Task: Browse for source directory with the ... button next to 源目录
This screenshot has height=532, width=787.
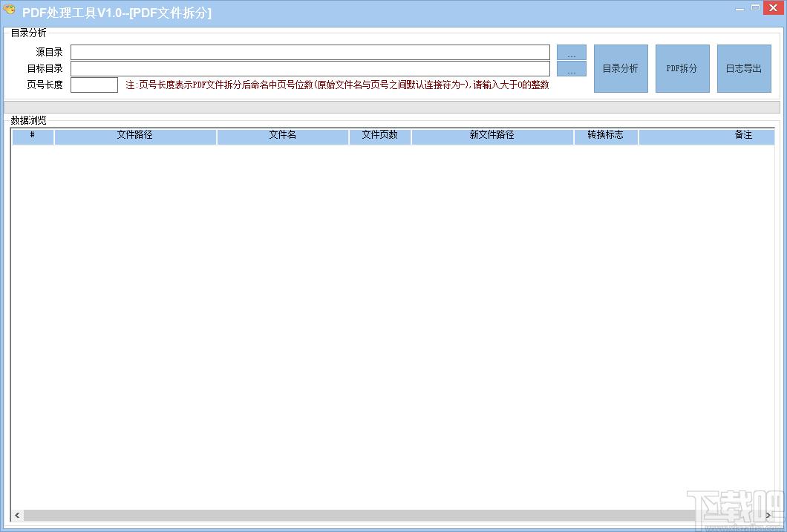Action: point(571,52)
